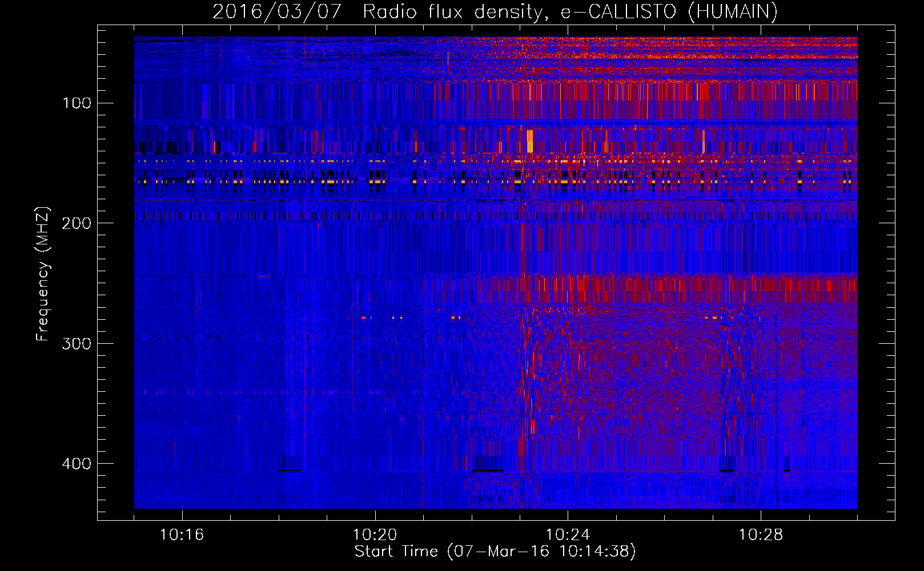
Task: Select the 400 frequency tick label
Action: (77, 463)
